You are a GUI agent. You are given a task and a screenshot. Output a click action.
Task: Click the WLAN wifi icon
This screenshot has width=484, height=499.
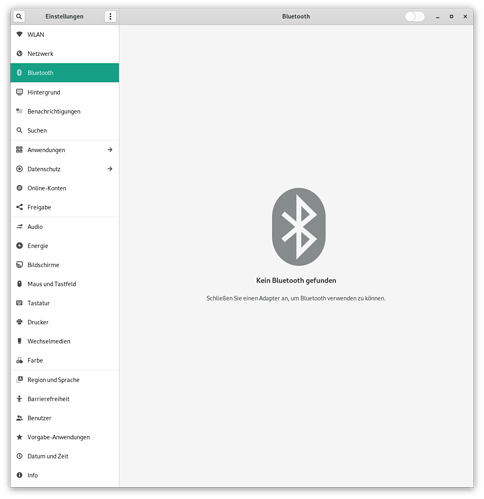19,34
